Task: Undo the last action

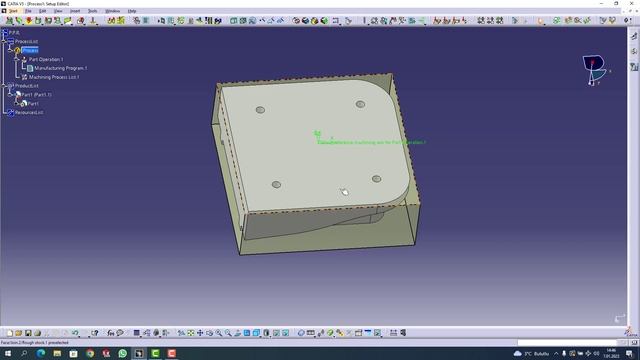Action: click(x=76, y=333)
